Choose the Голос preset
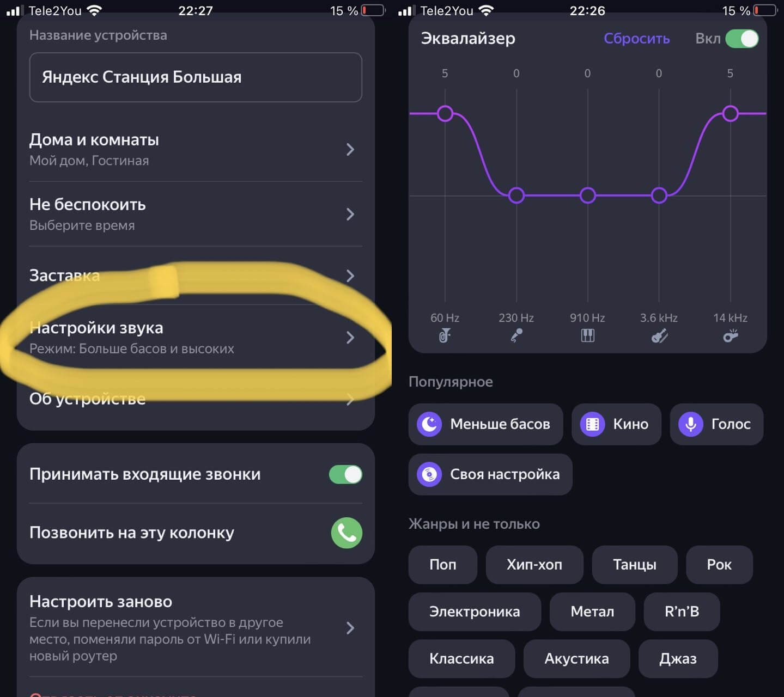 (x=716, y=424)
